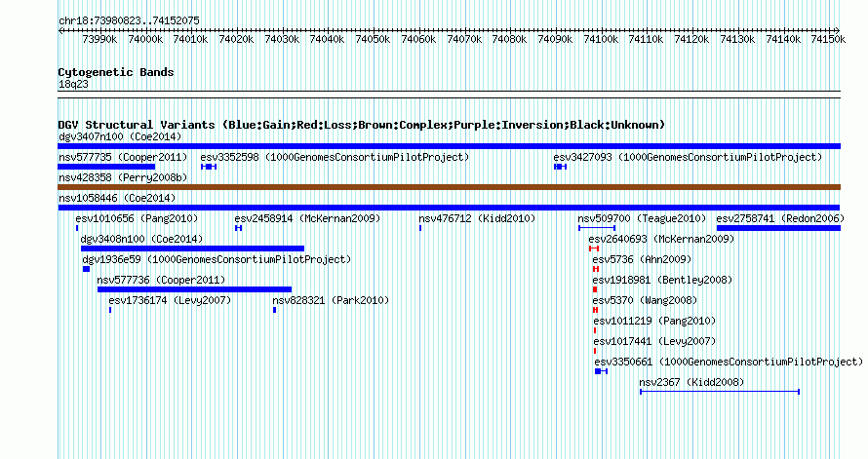The width and height of the screenshot is (868, 459).
Task: Open the nsv509700 (Teague2010) label
Action: tap(642, 218)
